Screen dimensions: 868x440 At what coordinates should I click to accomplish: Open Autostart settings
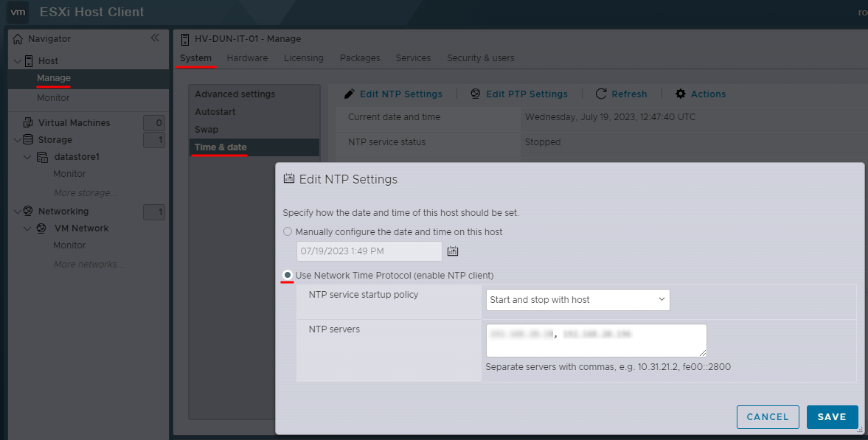254,112
